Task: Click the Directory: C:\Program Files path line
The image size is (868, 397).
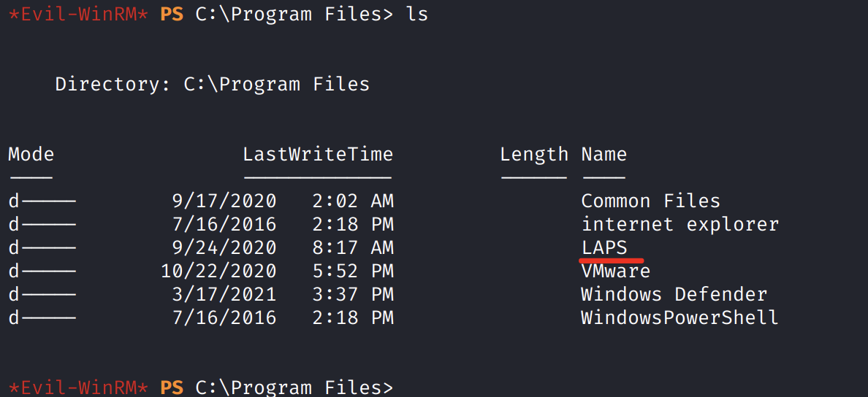Action: tap(212, 84)
